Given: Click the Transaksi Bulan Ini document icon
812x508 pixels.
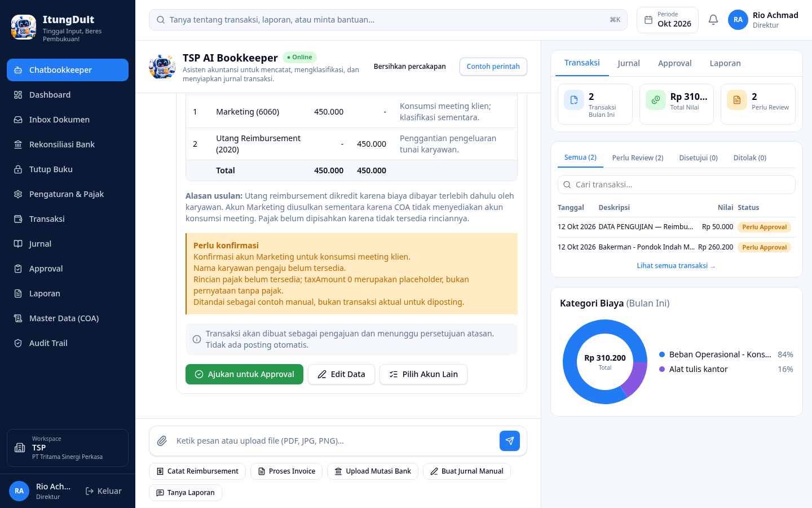Looking at the screenshot, I should tap(574, 100).
